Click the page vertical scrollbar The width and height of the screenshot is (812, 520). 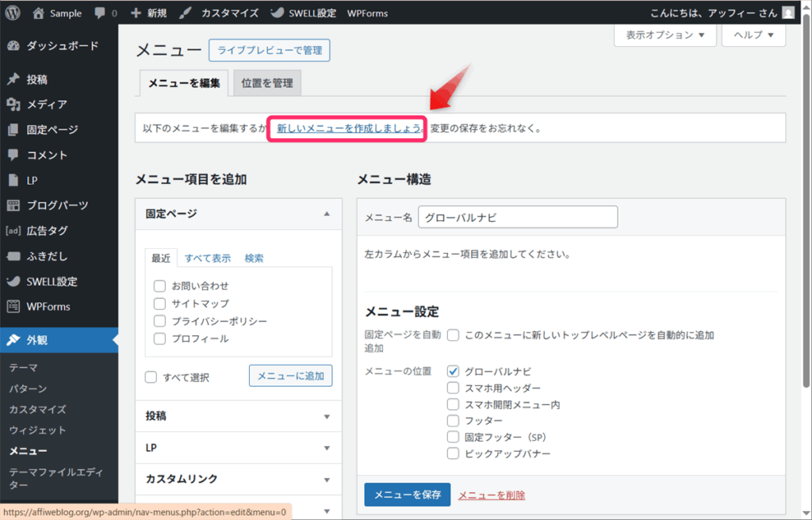pos(806,202)
